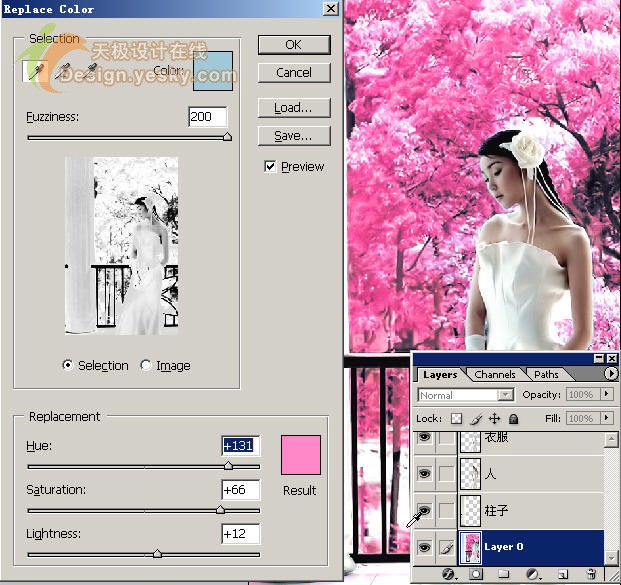The height and width of the screenshot is (585, 621).
Task: Uncheck the Preview checkbox
Action: [270, 166]
